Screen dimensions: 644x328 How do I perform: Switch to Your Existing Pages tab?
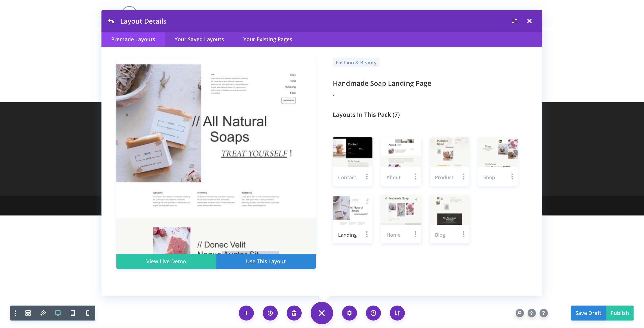pyautogui.click(x=268, y=39)
